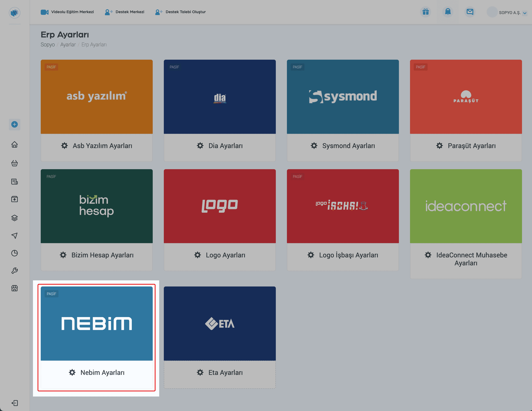The width and height of the screenshot is (532, 411).
Task: Open the mail messages icon
Action: coord(470,12)
